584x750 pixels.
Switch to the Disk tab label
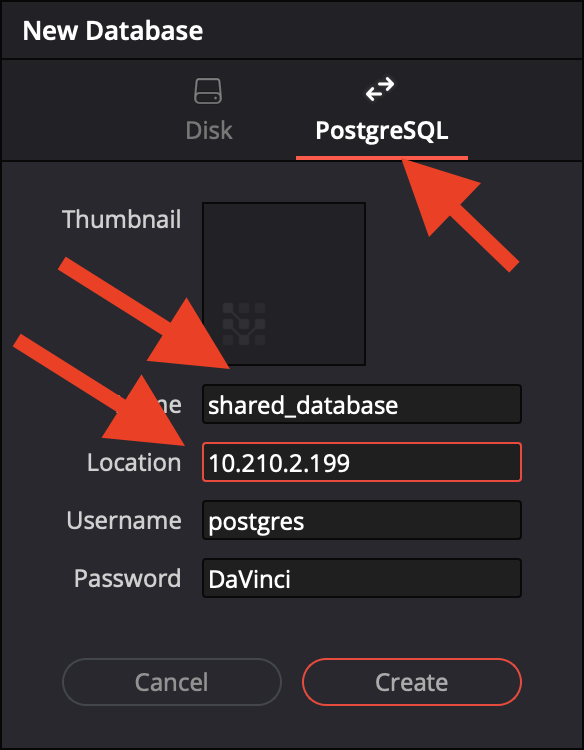209,130
